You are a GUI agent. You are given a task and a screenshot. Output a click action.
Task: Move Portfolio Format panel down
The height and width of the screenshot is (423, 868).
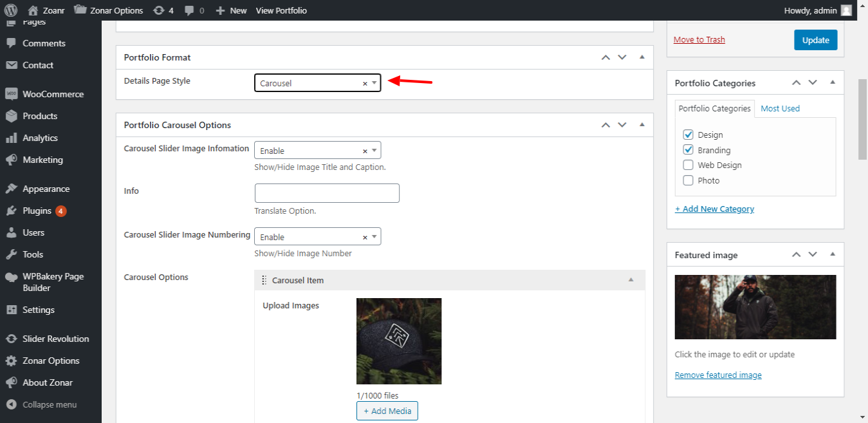[x=622, y=57]
